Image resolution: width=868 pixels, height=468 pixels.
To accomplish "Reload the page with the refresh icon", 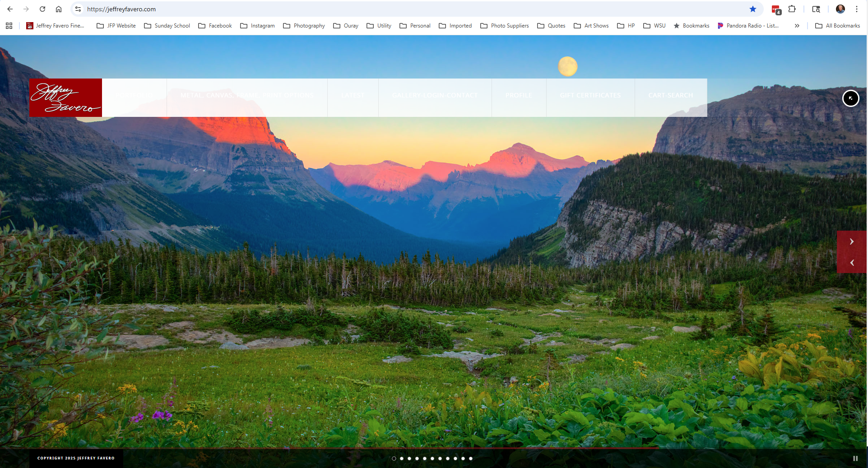I will click(42, 9).
